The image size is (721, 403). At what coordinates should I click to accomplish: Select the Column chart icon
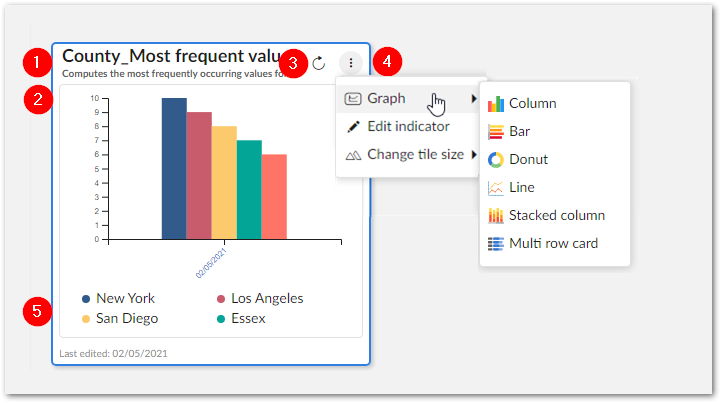coord(495,103)
